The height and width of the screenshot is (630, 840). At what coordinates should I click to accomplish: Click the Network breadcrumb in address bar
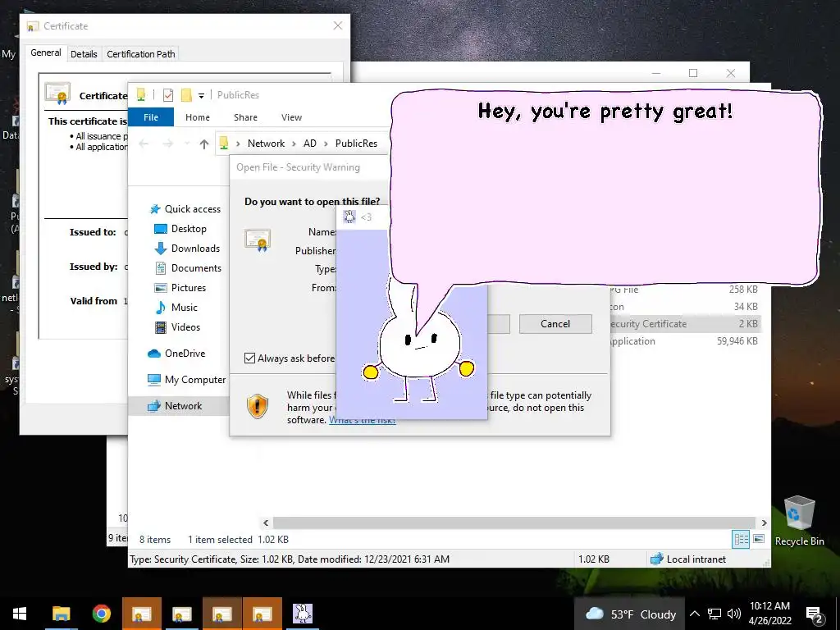coord(267,144)
